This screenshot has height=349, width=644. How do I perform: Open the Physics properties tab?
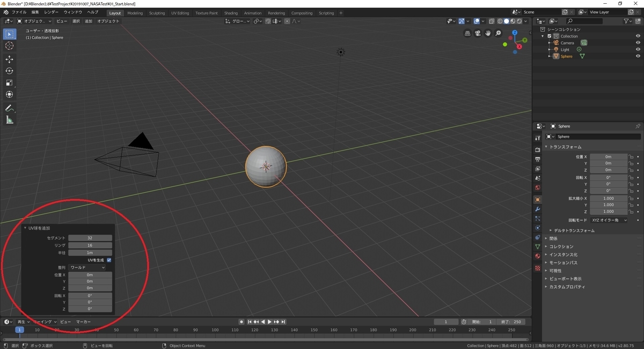pyautogui.click(x=537, y=228)
